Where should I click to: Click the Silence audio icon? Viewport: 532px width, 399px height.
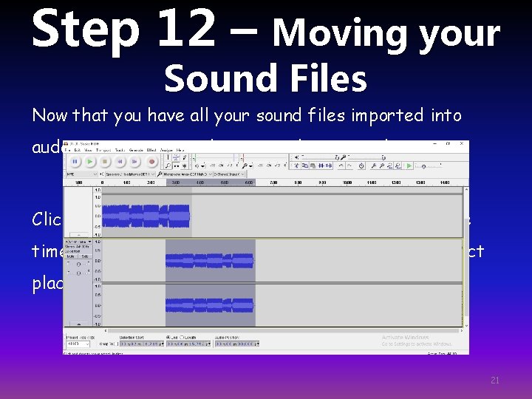tap(328, 166)
